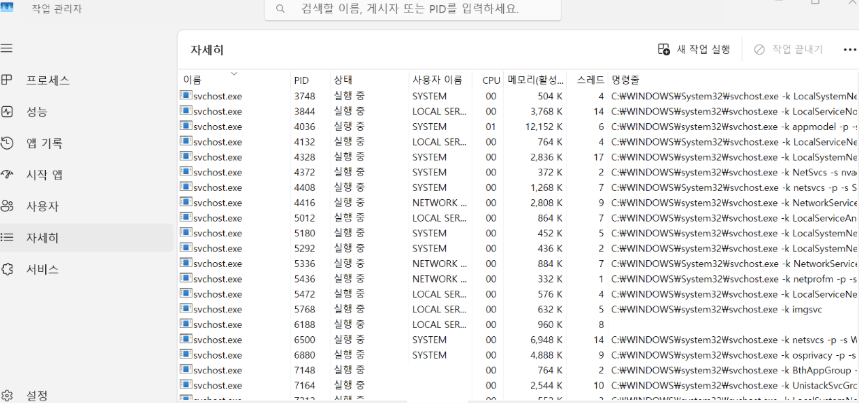The height and width of the screenshot is (403, 862).
Task: Click the 앱 기록 history icon
Action: coord(7,143)
